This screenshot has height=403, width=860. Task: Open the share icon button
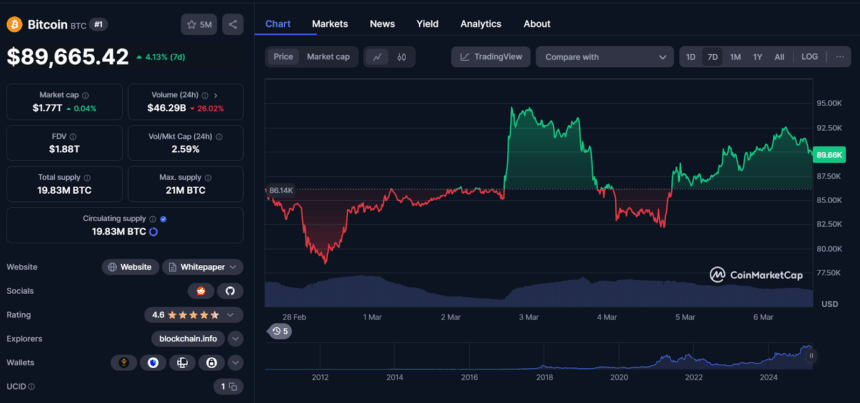click(233, 24)
